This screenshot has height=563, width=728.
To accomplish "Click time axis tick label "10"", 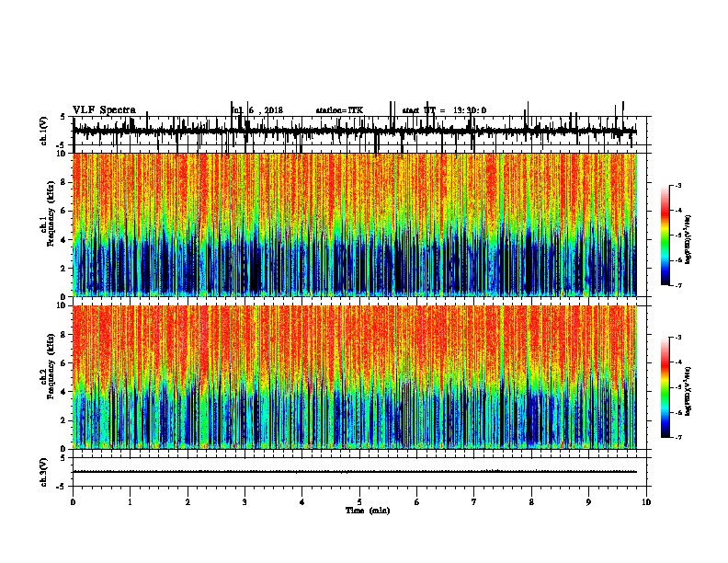I will coord(646,502).
